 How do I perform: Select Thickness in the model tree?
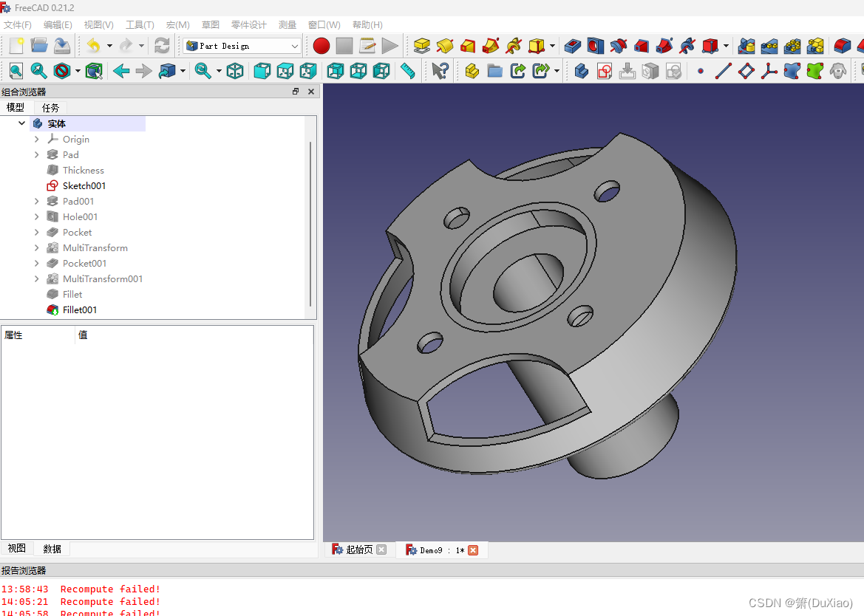point(84,171)
